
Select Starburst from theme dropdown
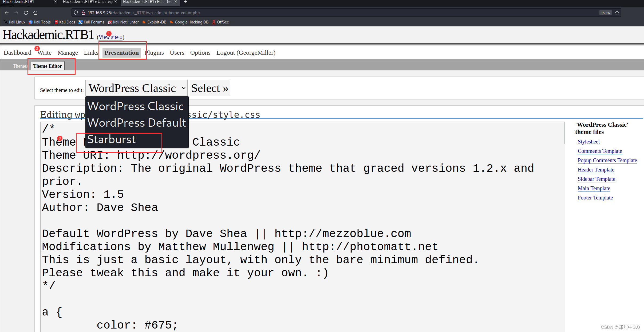[x=111, y=139]
